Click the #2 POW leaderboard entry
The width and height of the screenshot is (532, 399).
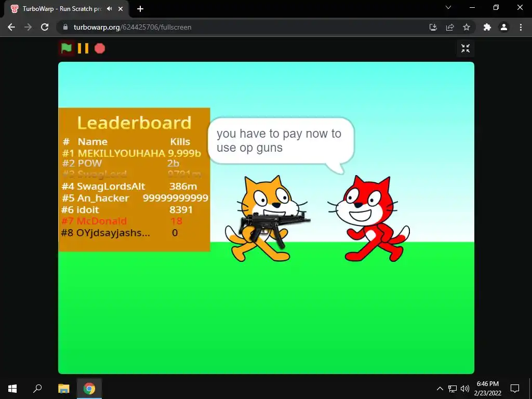[x=121, y=164]
